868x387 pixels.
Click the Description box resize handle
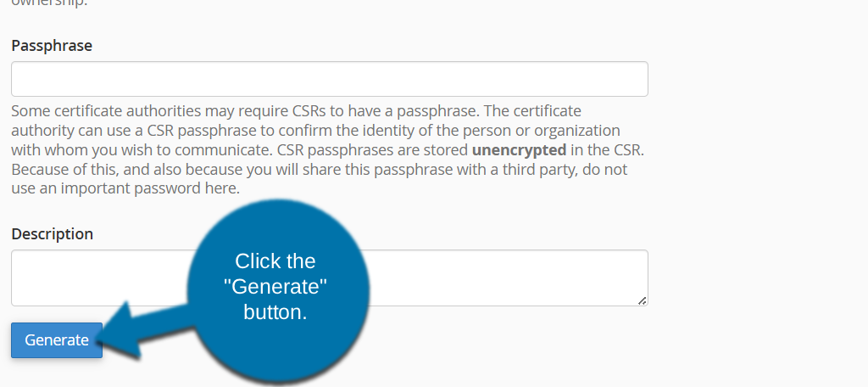click(x=642, y=300)
